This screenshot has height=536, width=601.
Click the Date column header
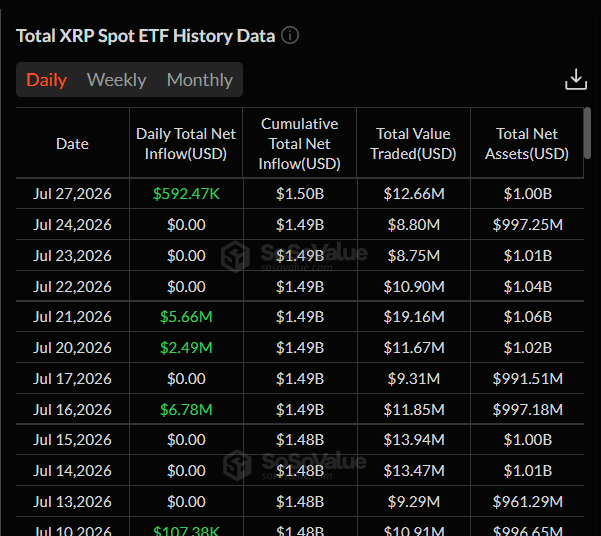[72, 144]
